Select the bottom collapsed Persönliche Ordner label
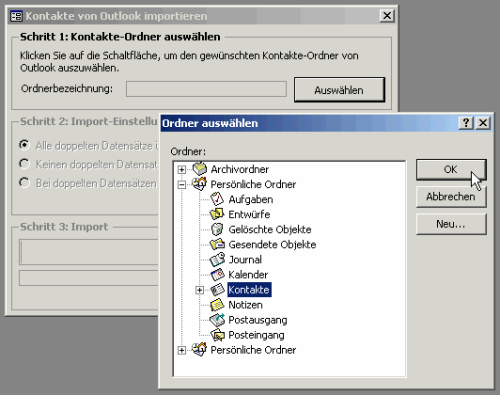 [x=253, y=350]
